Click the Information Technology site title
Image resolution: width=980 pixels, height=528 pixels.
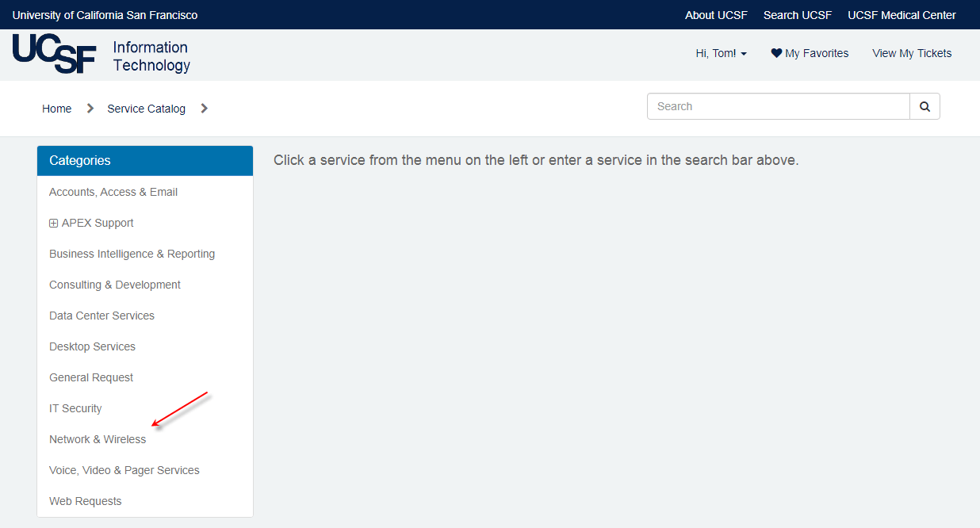(x=151, y=56)
